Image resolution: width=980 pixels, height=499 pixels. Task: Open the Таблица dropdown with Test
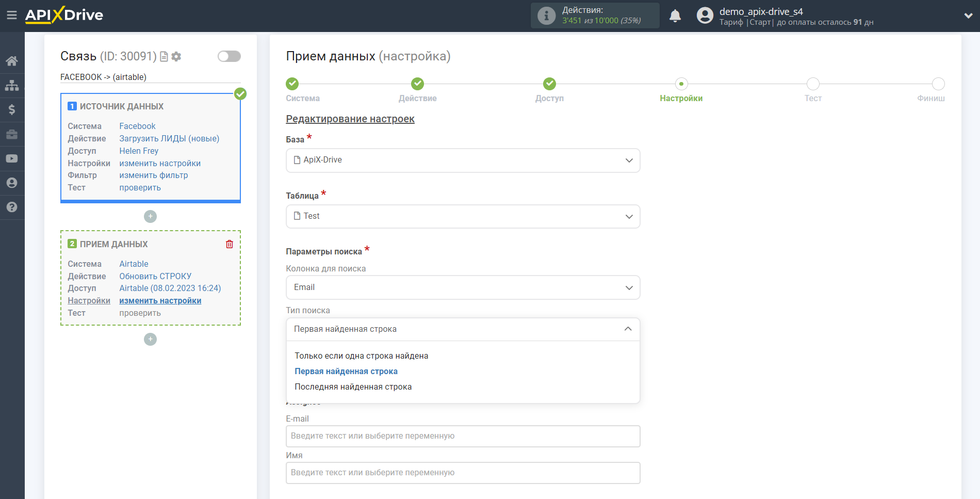click(x=463, y=216)
